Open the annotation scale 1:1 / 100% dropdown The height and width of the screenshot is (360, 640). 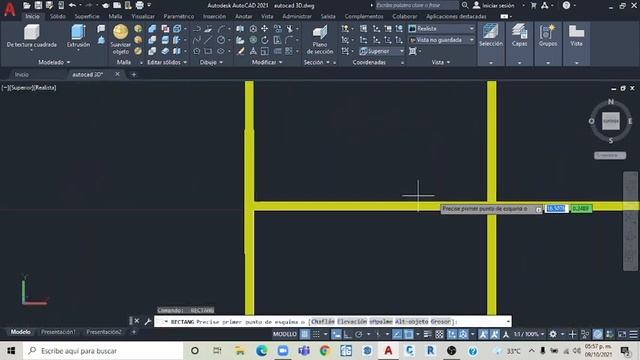tap(529, 334)
